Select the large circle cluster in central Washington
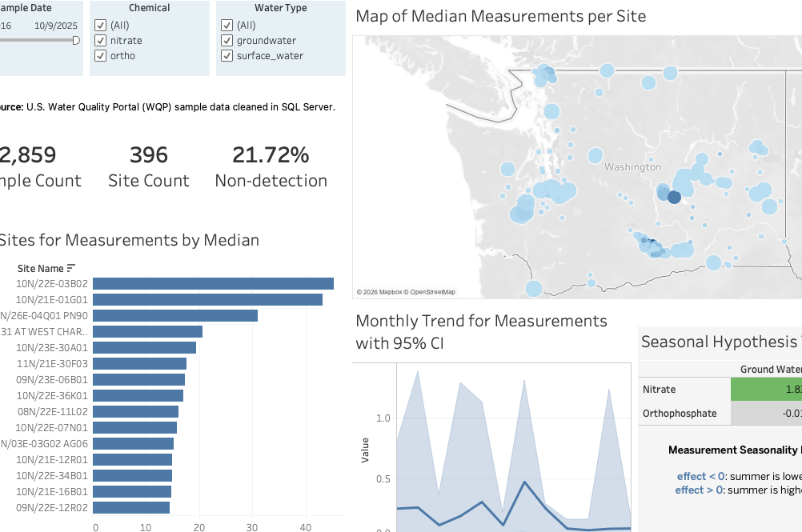Image resolution: width=802 pixels, height=532 pixels. click(x=552, y=190)
